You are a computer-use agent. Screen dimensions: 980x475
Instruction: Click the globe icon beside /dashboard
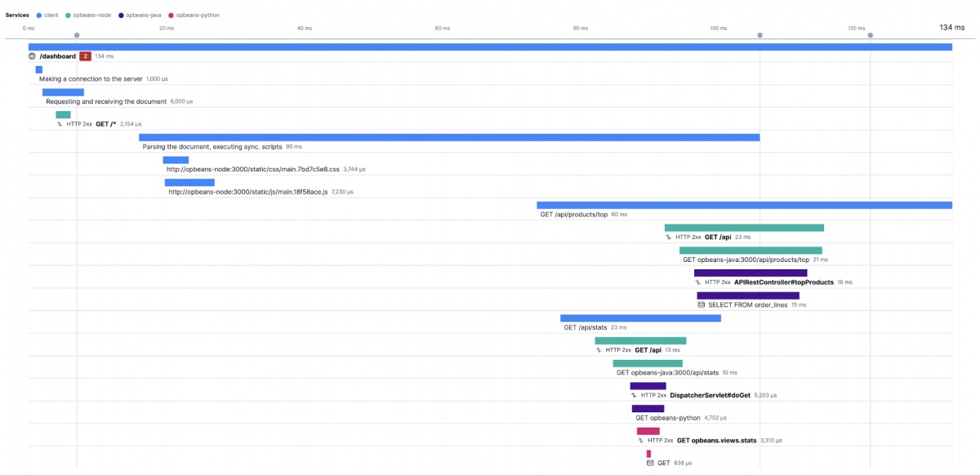(x=32, y=56)
